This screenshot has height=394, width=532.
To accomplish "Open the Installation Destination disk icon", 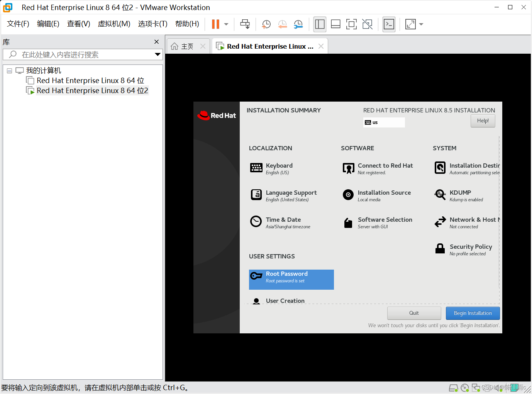I will (440, 168).
